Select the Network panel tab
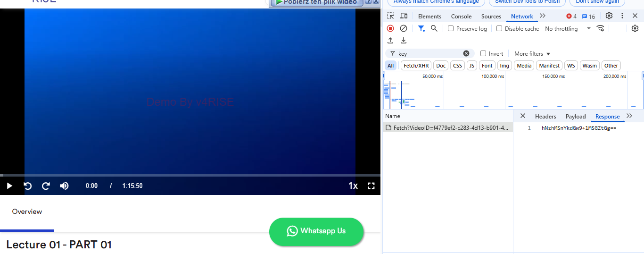The height and width of the screenshot is (254, 644). click(x=522, y=16)
